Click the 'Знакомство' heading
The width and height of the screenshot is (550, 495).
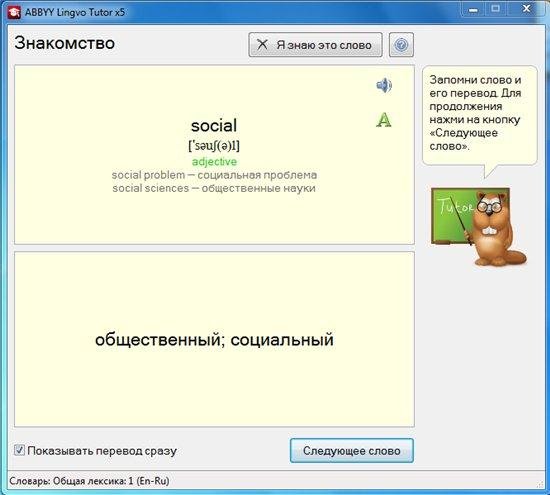pyautogui.click(x=65, y=43)
